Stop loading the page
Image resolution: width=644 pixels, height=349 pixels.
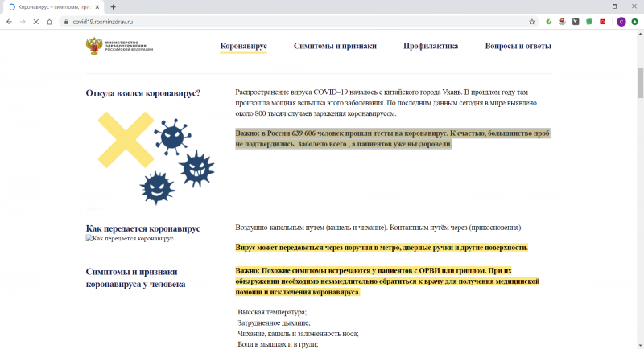tap(36, 22)
